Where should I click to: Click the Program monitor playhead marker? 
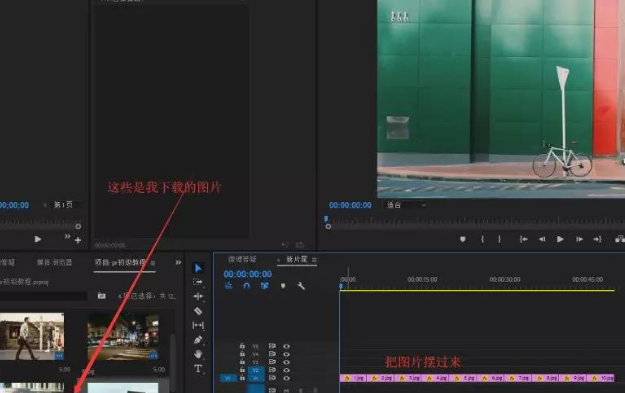tap(326, 218)
